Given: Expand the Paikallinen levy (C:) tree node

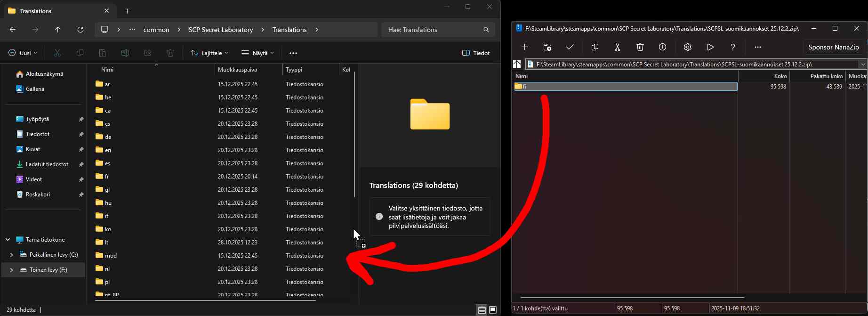Looking at the screenshot, I should tap(12, 255).
